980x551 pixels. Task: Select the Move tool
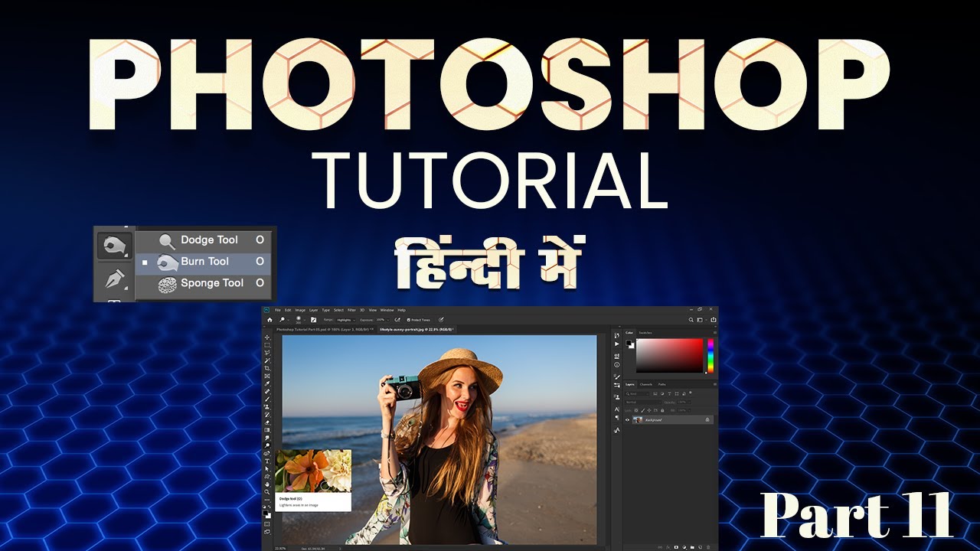point(267,337)
